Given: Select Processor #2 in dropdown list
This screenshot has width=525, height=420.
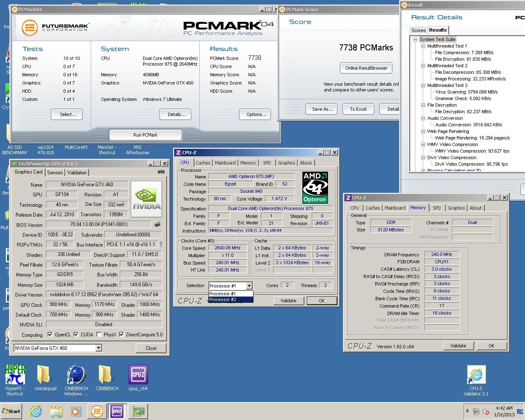Looking at the screenshot, I should click(x=231, y=299).
